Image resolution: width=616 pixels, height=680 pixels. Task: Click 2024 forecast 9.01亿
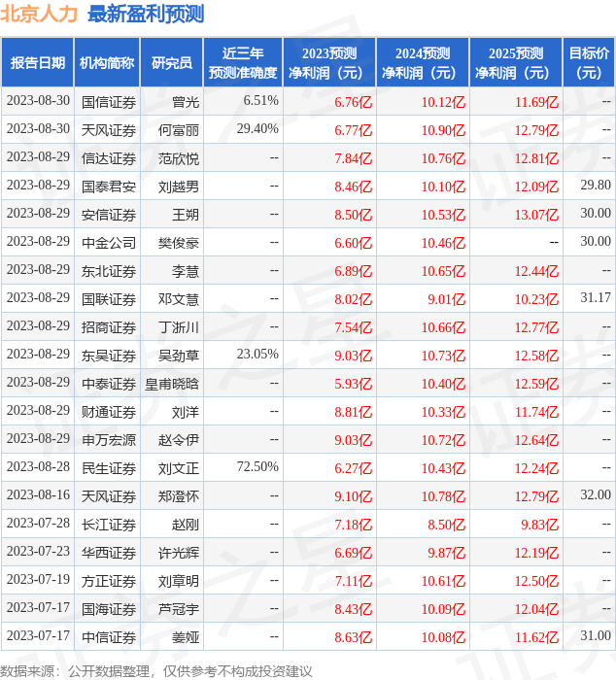coord(446,299)
